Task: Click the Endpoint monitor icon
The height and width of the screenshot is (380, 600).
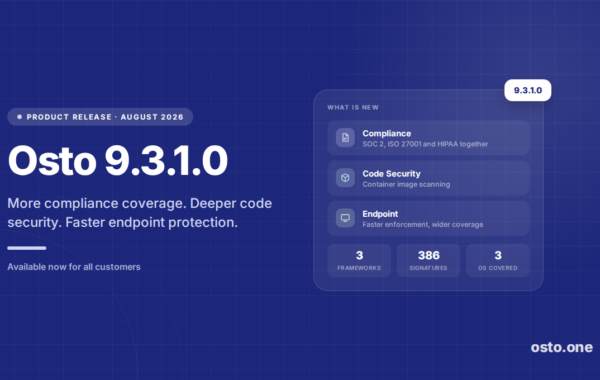Action: point(345,218)
